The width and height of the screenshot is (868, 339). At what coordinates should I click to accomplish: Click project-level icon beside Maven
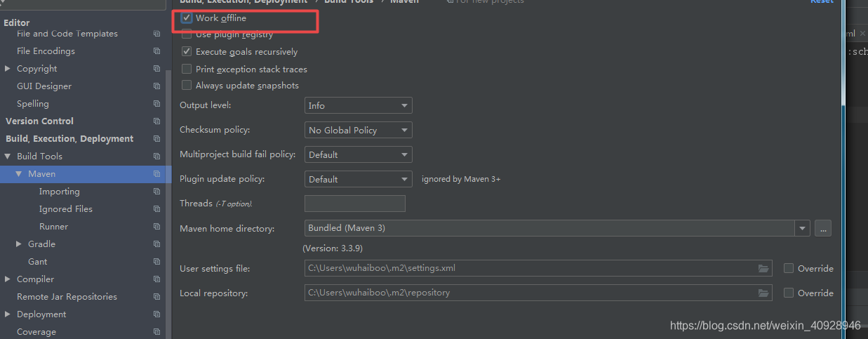tap(156, 174)
